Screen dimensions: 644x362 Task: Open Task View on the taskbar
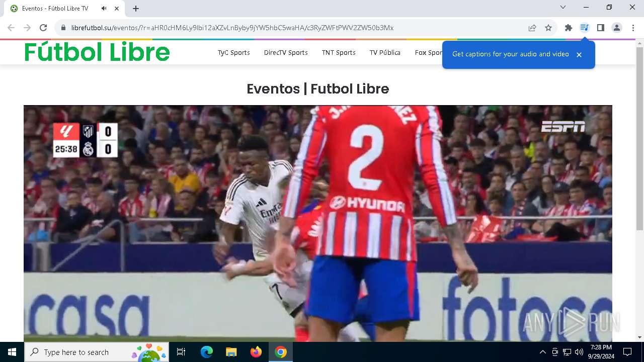pyautogui.click(x=181, y=352)
